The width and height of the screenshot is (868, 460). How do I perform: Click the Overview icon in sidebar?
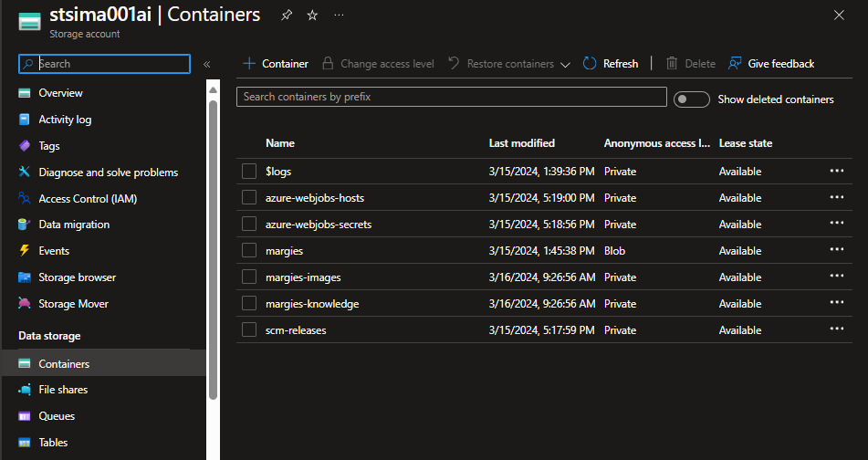(x=25, y=93)
